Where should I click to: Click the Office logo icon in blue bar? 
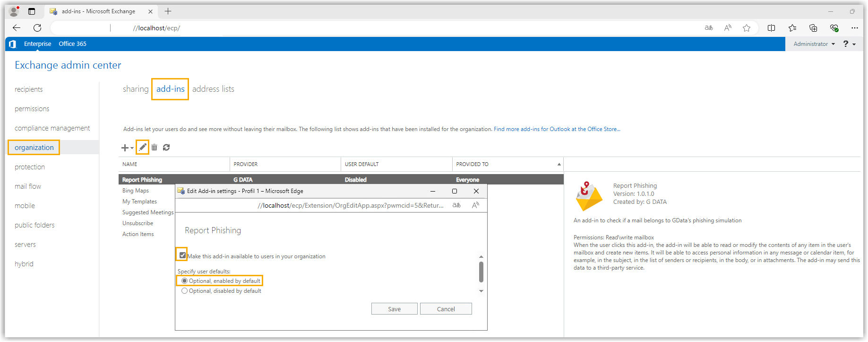pos(13,44)
